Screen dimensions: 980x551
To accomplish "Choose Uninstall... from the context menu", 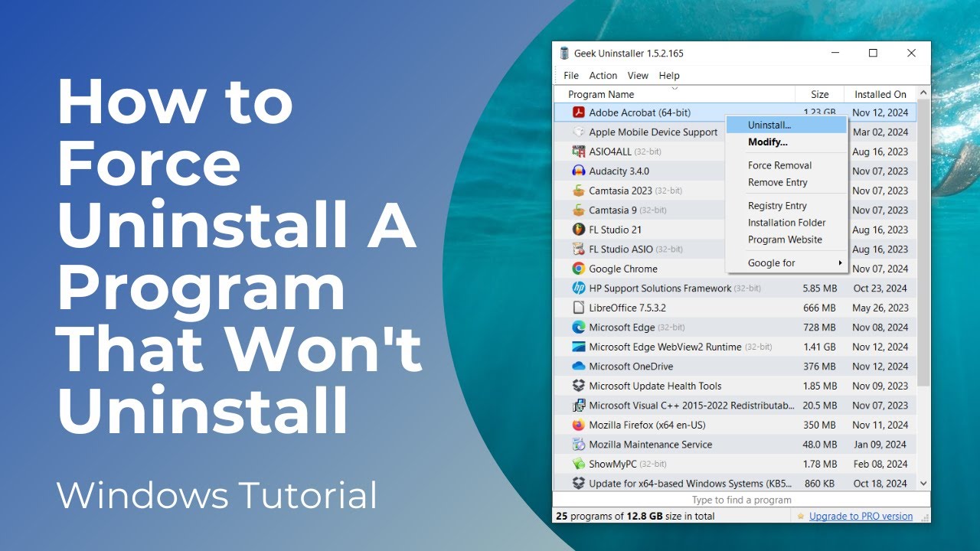I will click(786, 125).
